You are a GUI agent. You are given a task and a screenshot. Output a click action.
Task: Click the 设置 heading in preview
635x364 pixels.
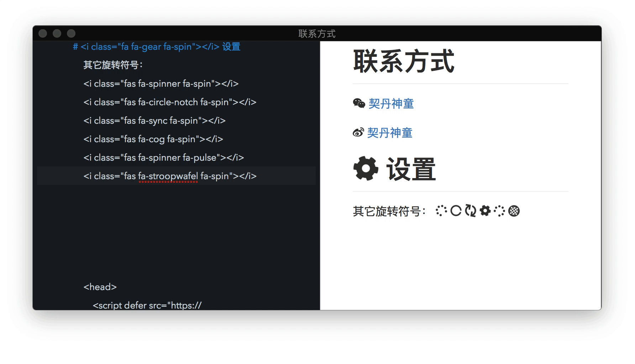click(x=411, y=169)
